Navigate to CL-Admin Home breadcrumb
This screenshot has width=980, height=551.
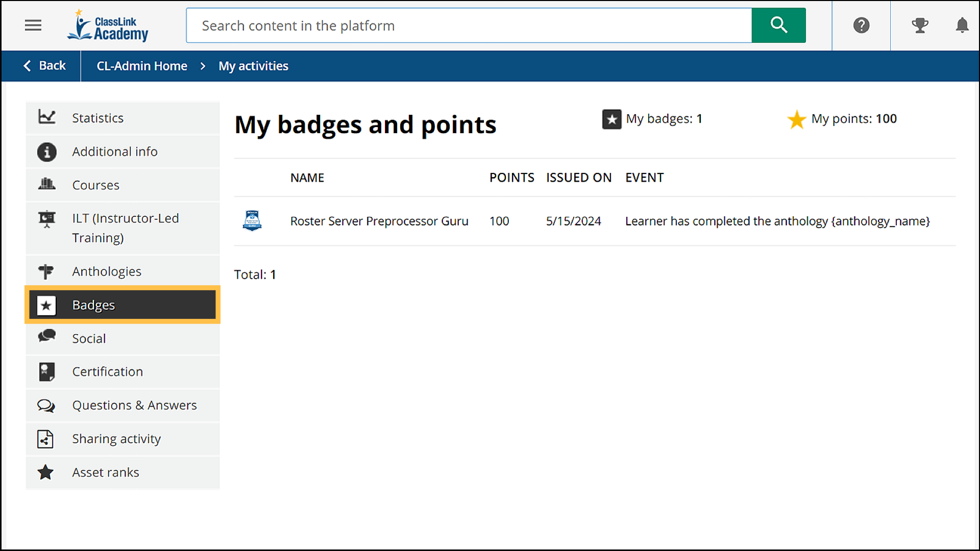tap(142, 66)
